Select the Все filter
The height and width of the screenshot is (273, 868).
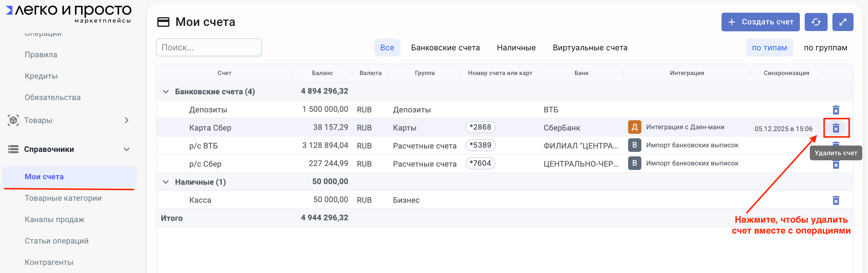(387, 48)
